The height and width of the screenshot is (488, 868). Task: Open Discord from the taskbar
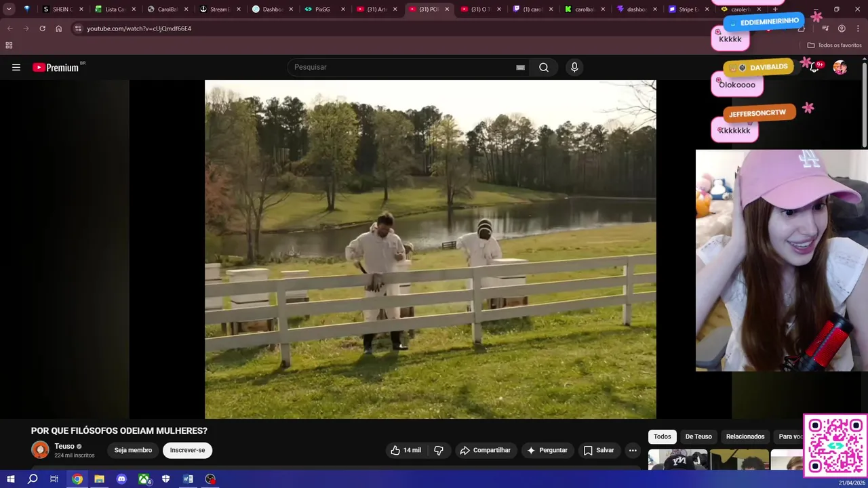[x=121, y=479]
